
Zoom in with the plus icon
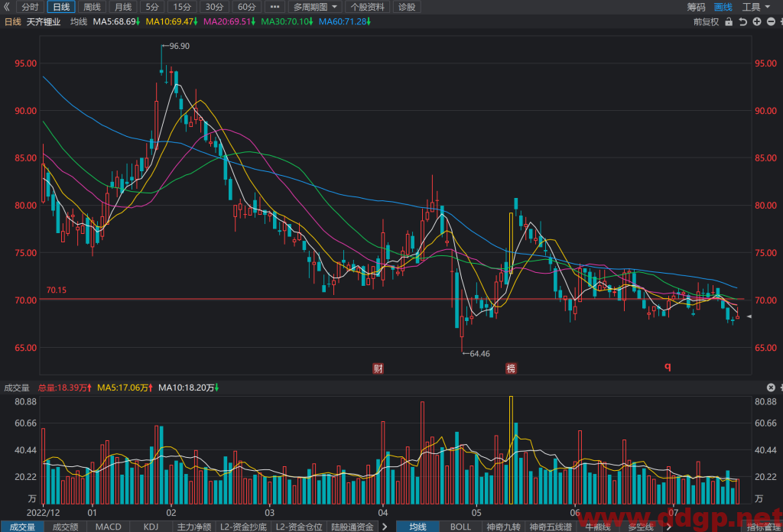pyautogui.click(x=757, y=22)
